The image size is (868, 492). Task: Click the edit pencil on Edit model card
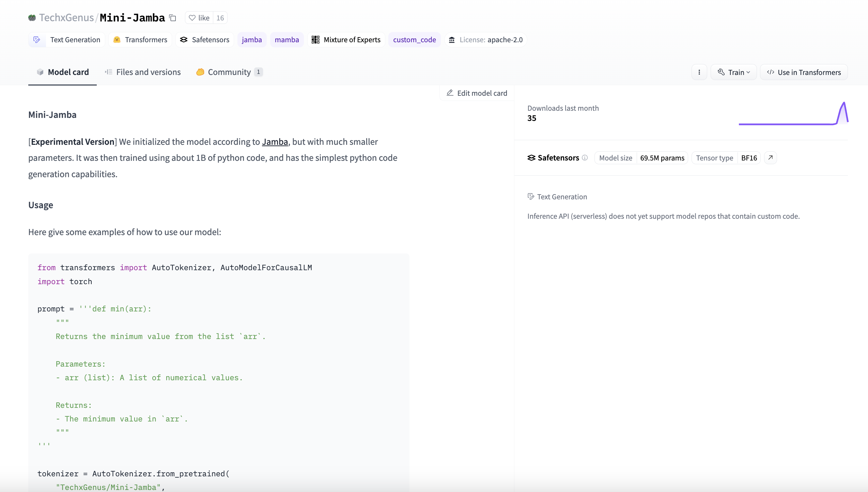pos(450,93)
